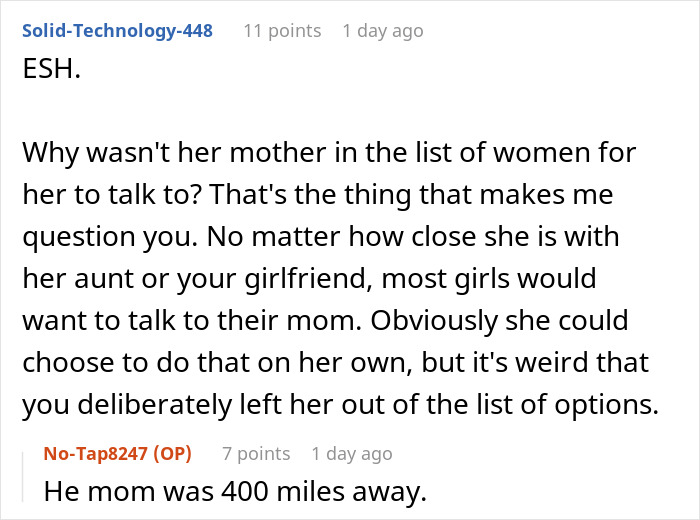The image size is (700, 520).
Task: Click the 7 points reply score
Action: (256, 453)
